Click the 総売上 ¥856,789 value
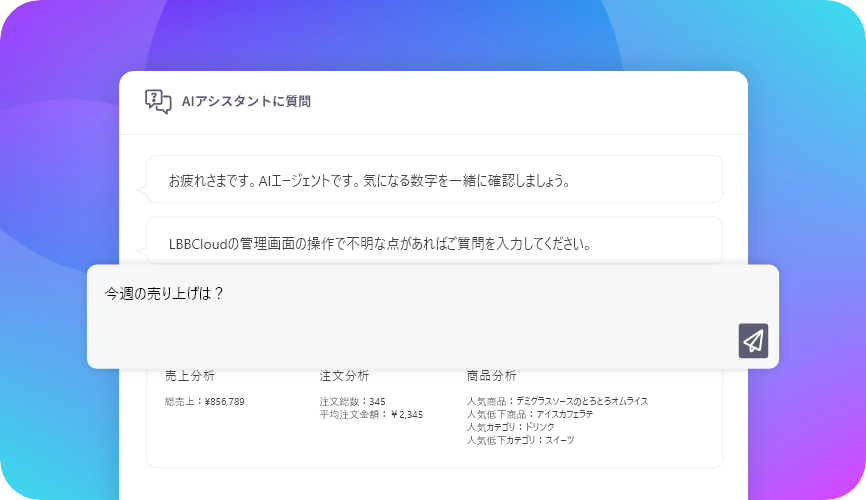The image size is (866, 500). (204, 401)
